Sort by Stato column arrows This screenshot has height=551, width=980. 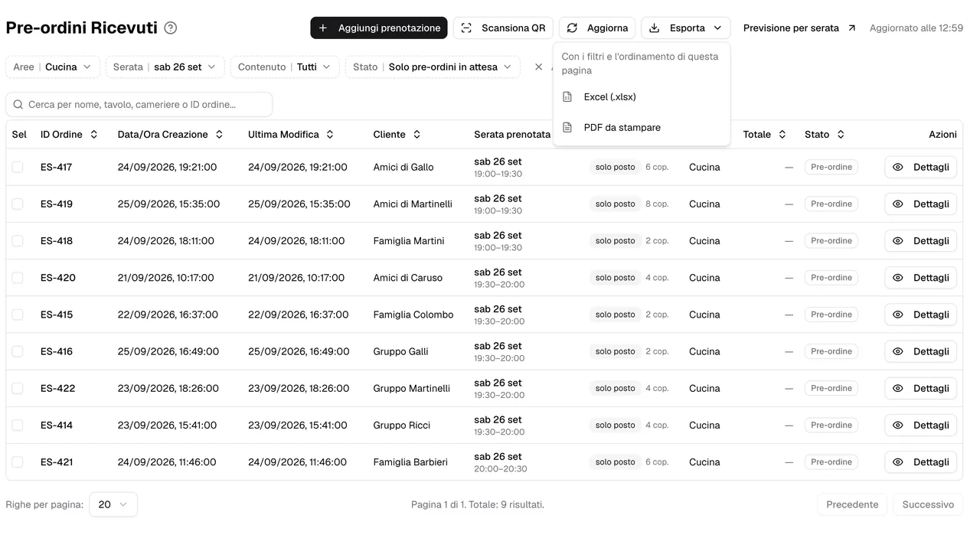[x=841, y=135]
